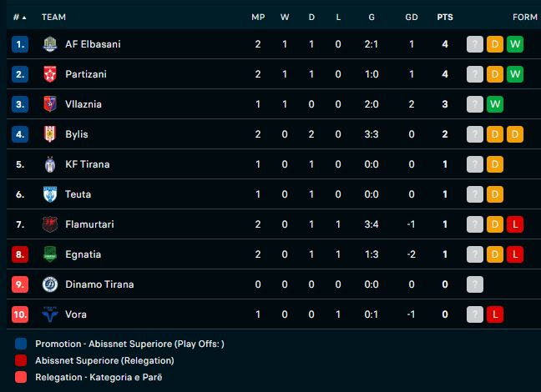Click the Partizani team logo

coord(49,74)
